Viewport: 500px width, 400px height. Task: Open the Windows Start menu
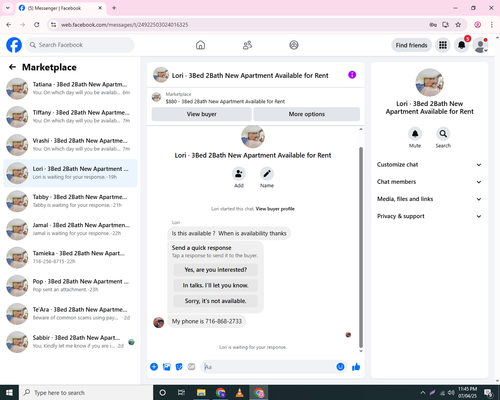[x=9, y=393]
